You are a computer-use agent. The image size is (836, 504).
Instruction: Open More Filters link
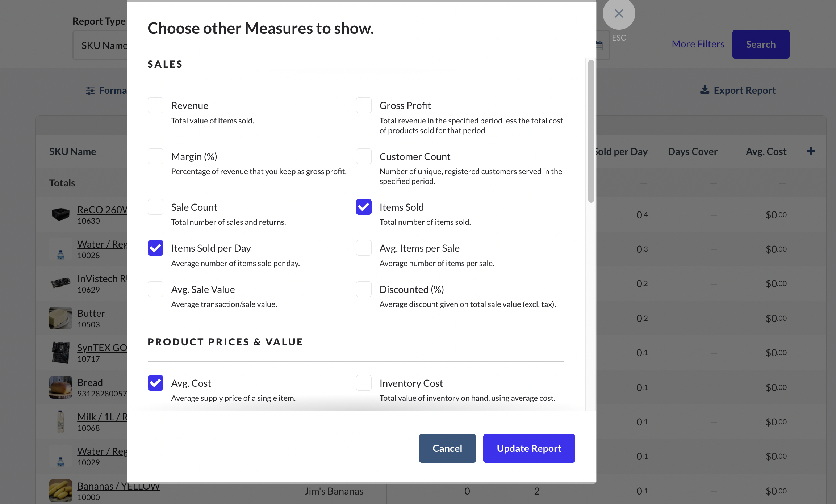pyautogui.click(x=698, y=44)
